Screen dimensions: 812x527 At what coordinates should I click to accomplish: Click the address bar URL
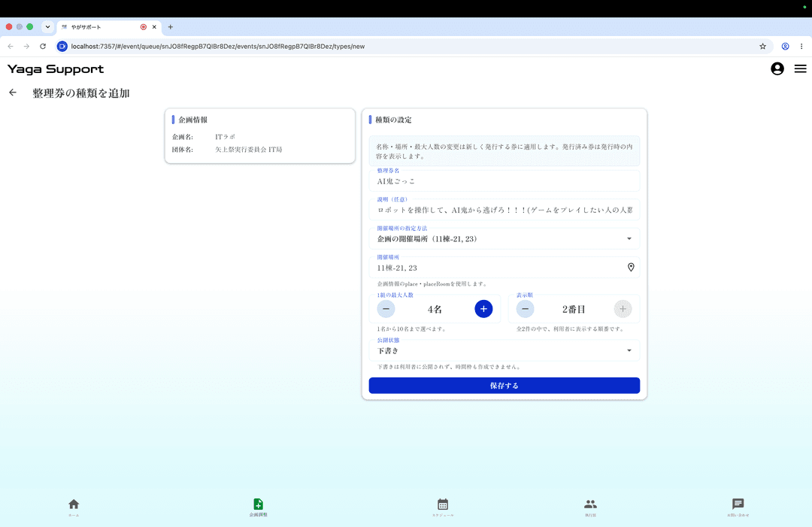point(218,46)
